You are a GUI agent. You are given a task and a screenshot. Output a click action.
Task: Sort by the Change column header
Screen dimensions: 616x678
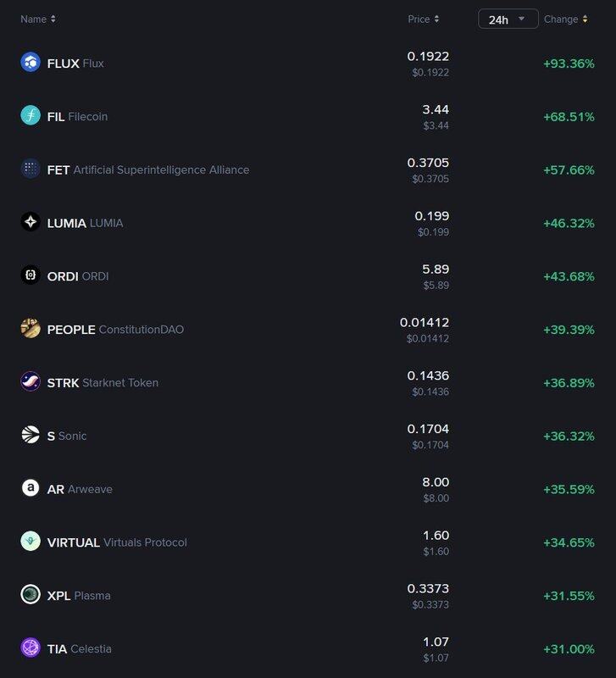pos(565,19)
